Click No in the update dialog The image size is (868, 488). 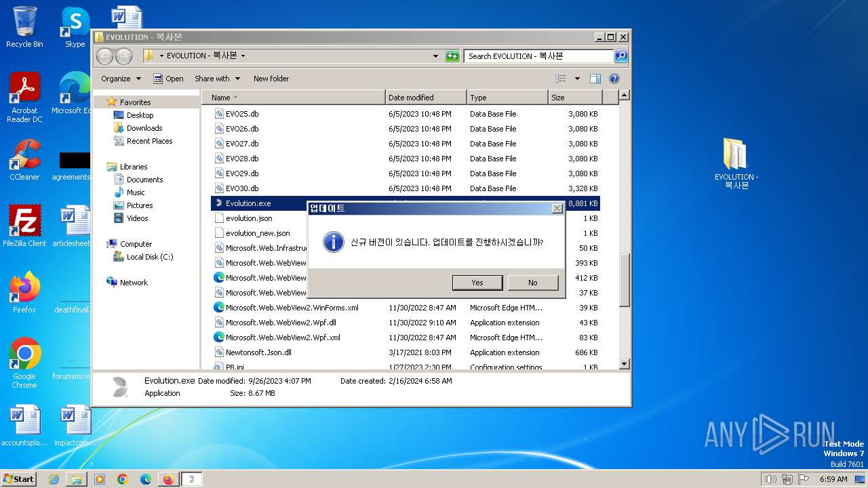533,283
